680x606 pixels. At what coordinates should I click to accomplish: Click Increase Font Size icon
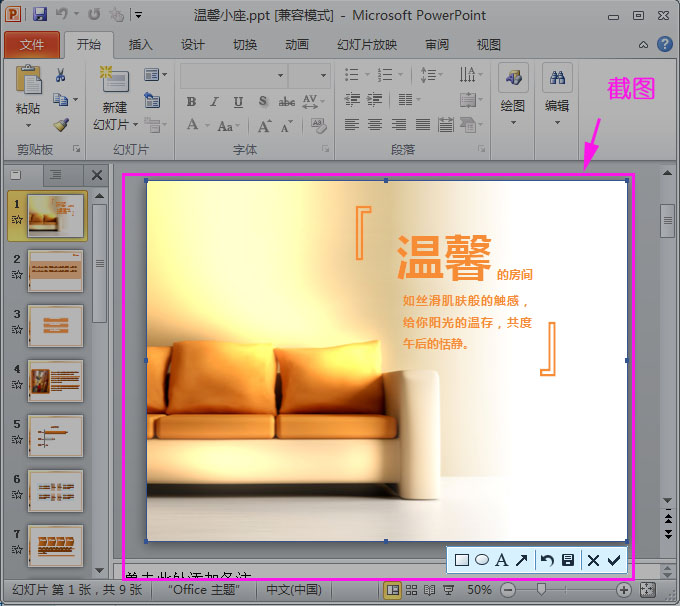[x=265, y=126]
